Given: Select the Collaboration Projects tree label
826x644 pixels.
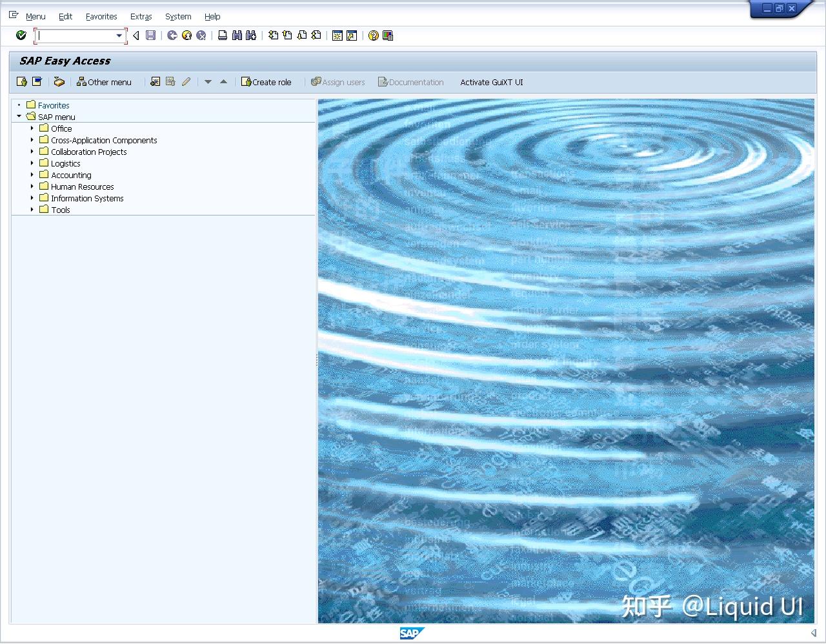Looking at the screenshot, I should click(x=89, y=152).
